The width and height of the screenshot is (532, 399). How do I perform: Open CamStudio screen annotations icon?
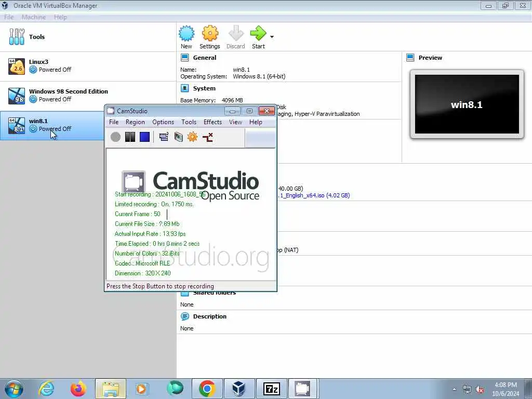(179, 137)
